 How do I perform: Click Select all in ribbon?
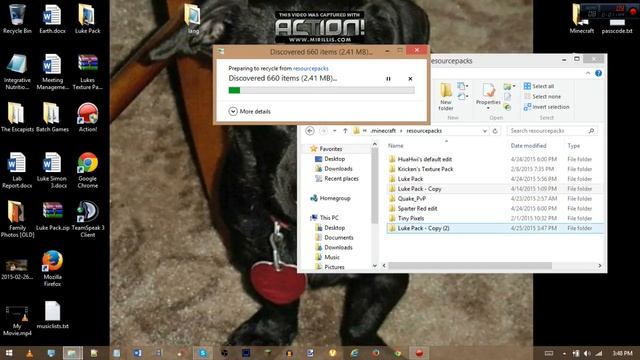point(539,86)
